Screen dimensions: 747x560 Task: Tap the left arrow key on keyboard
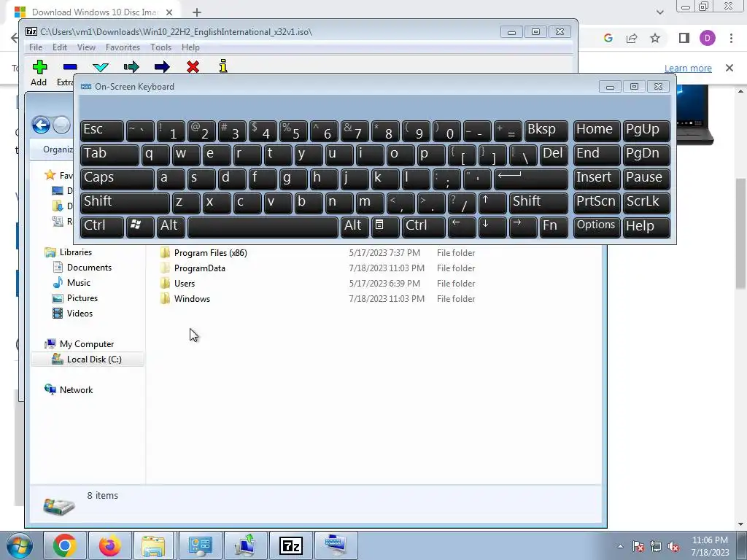point(462,227)
